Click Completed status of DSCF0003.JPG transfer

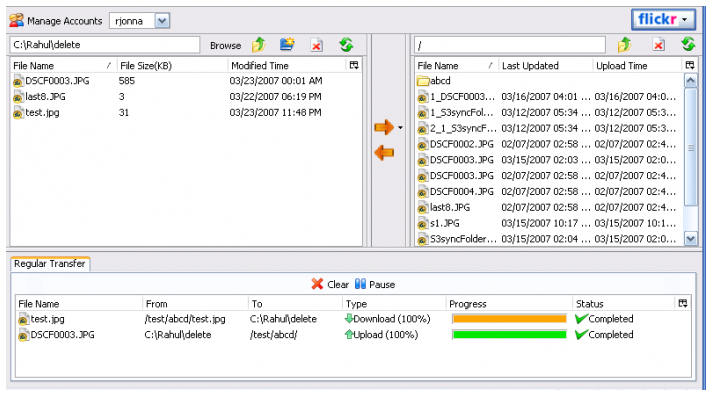click(x=604, y=335)
